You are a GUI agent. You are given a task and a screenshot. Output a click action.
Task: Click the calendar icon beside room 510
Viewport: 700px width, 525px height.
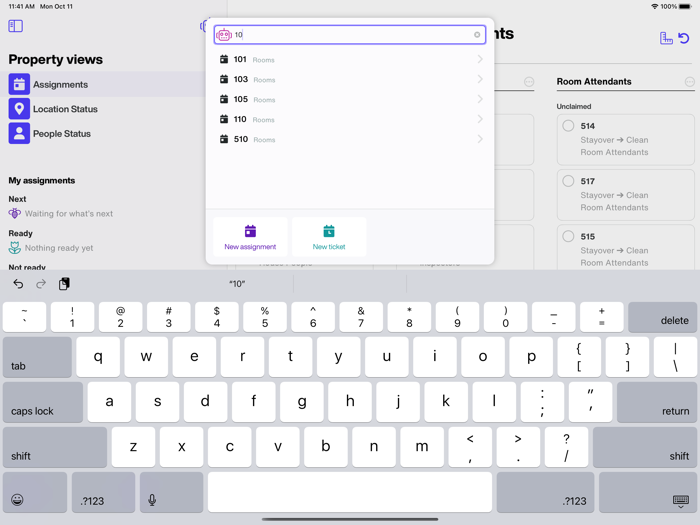(x=224, y=139)
